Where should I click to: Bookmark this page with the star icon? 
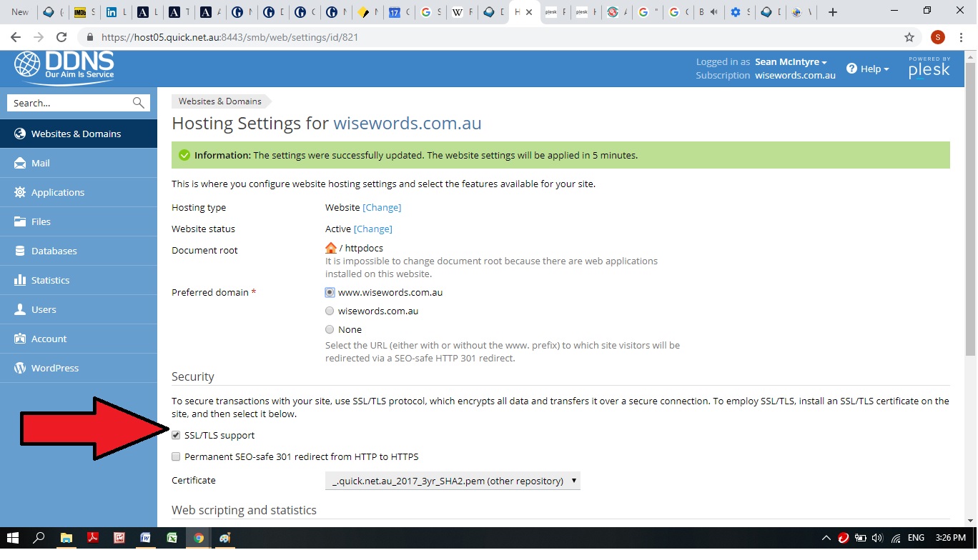coord(909,37)
